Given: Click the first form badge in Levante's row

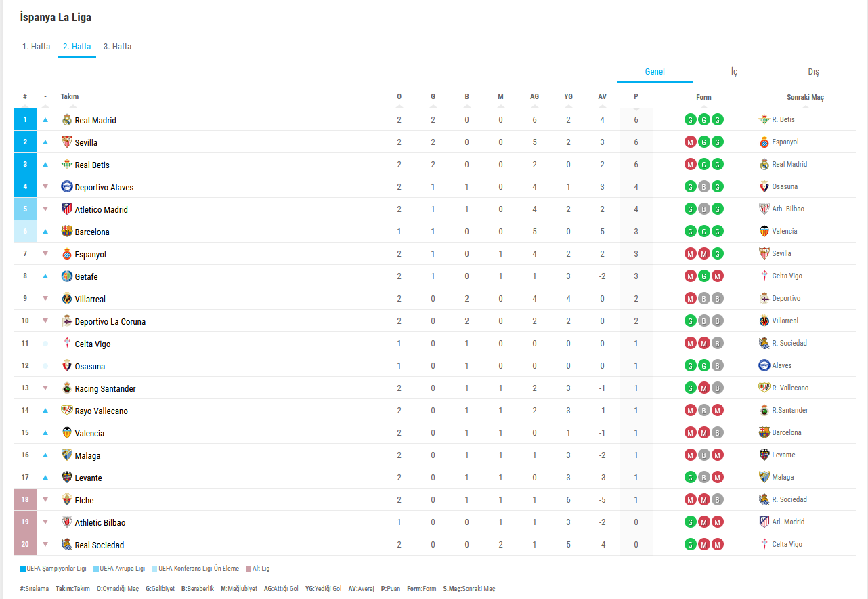Looking at the screenshot, I should [x=691, y=478].
